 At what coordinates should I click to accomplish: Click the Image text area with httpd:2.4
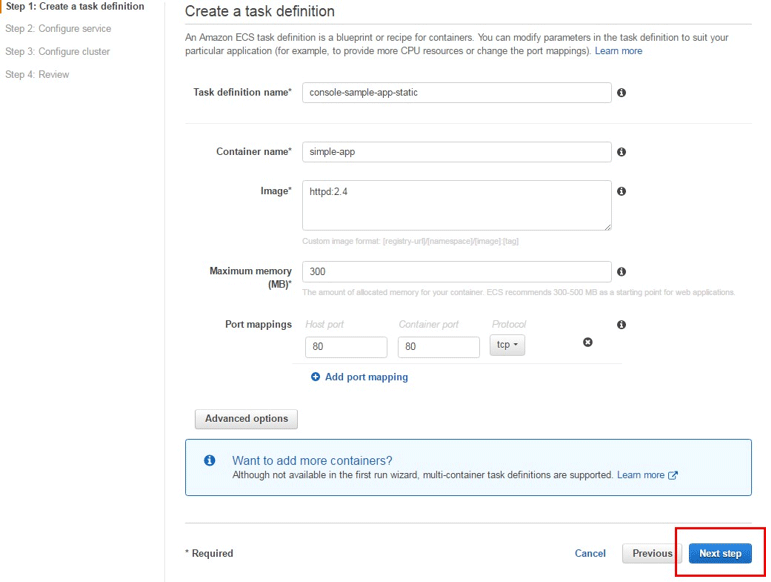coord(457,205)
